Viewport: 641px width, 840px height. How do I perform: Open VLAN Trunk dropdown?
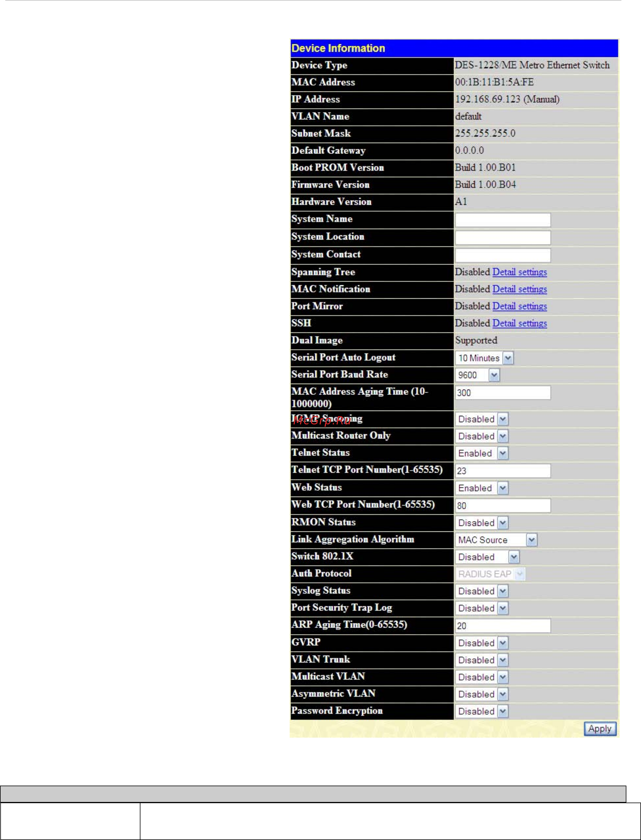(481, 660)
